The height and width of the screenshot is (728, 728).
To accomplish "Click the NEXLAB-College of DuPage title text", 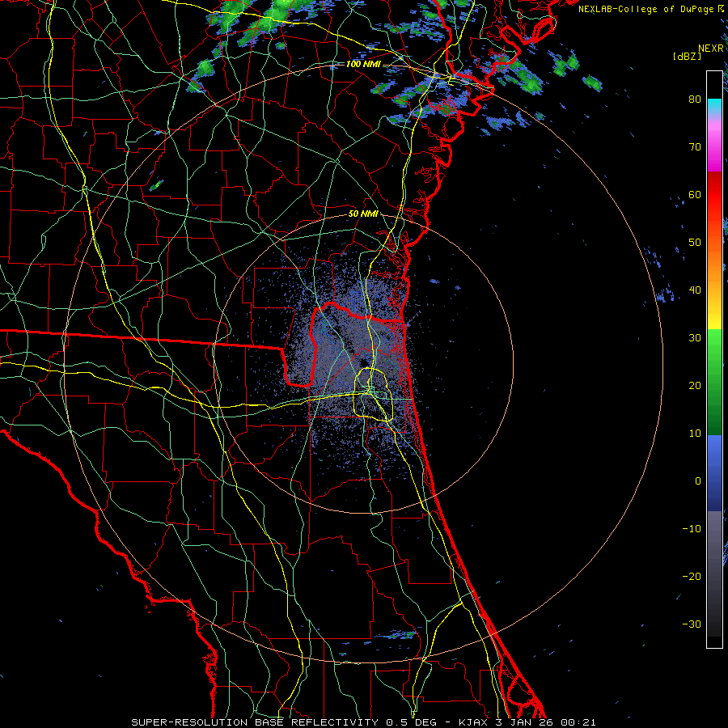I will 646,9.
